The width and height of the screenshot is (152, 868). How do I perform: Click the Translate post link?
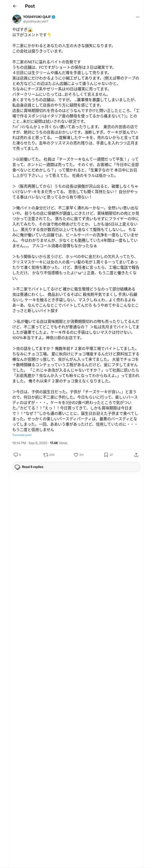tap(22, 435)
